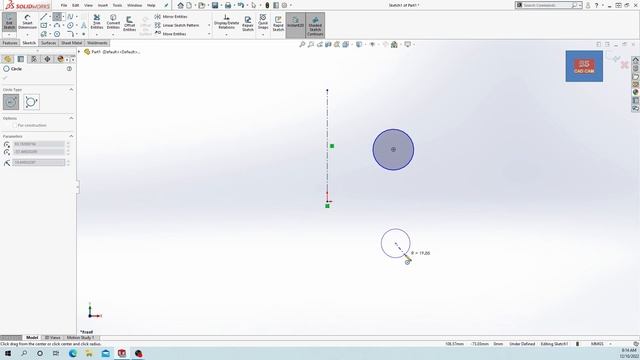Open the File menu
This screenshot has width=640, height=360.
pyautogui.click(x=64, y=5)
